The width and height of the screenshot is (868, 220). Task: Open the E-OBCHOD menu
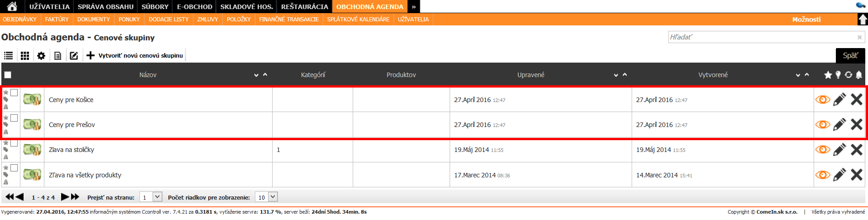[x=194, y=6]
